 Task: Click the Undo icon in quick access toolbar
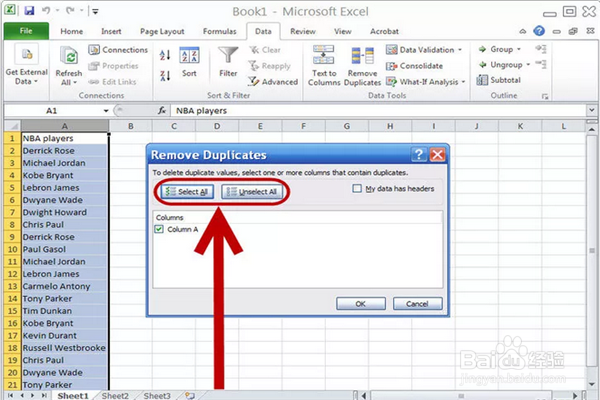[46, 10]
